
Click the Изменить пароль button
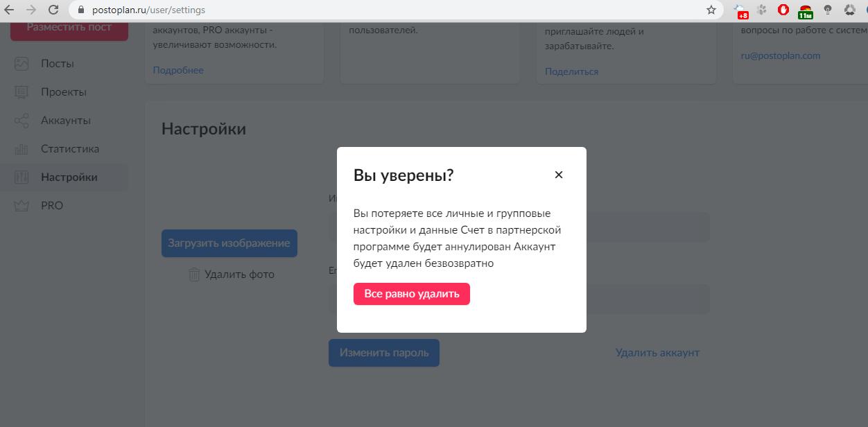[384, 353]
